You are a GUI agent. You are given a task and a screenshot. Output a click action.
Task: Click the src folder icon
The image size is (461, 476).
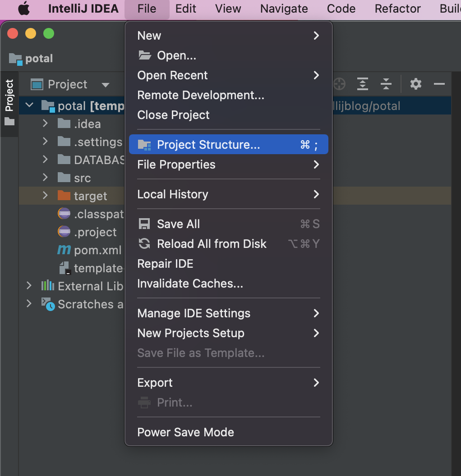click(x=64, y=177)
